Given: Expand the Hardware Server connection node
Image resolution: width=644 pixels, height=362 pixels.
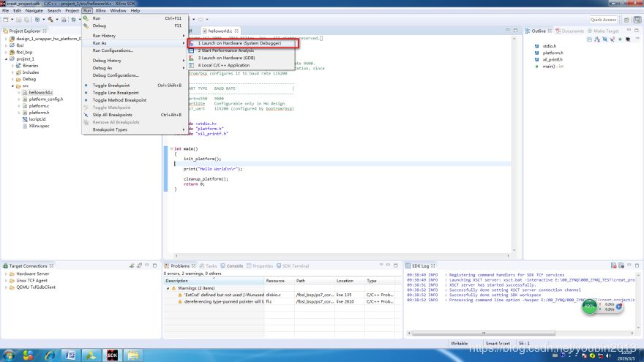Looking at the screenshot, I should tap(6, 274).
